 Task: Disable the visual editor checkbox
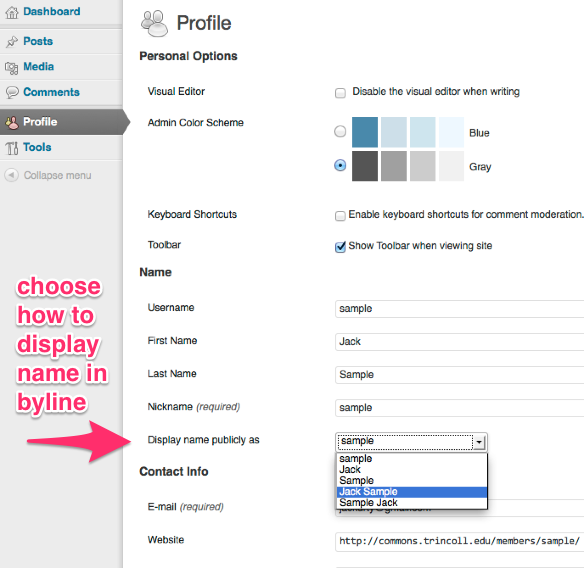[x=340, y=93]
